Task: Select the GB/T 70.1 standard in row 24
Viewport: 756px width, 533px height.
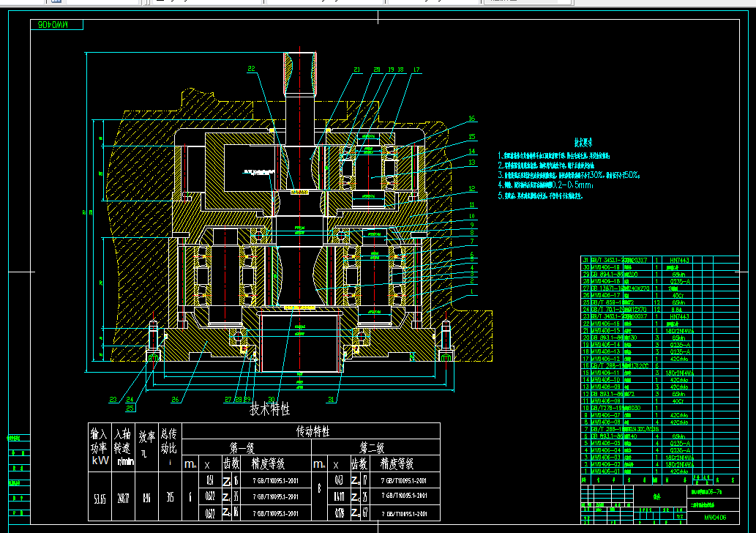Action: 607,310
